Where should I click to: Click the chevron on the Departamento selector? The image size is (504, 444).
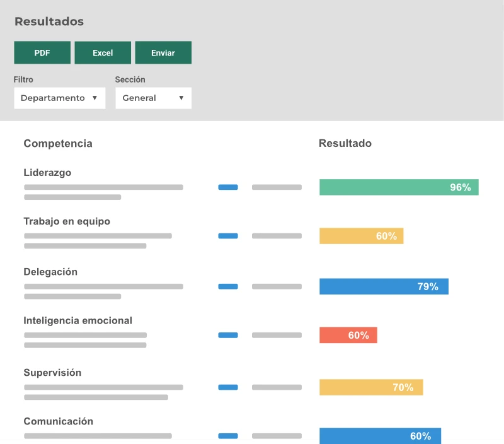(96, 98)
